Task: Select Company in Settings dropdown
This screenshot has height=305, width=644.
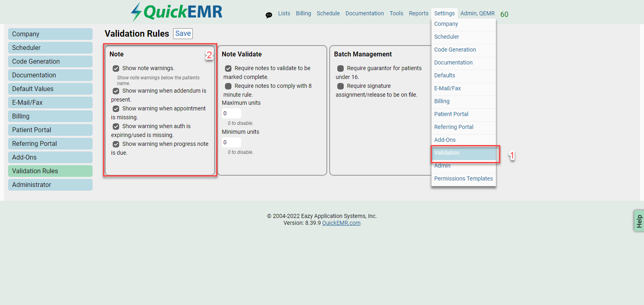Action: (464, 24)
